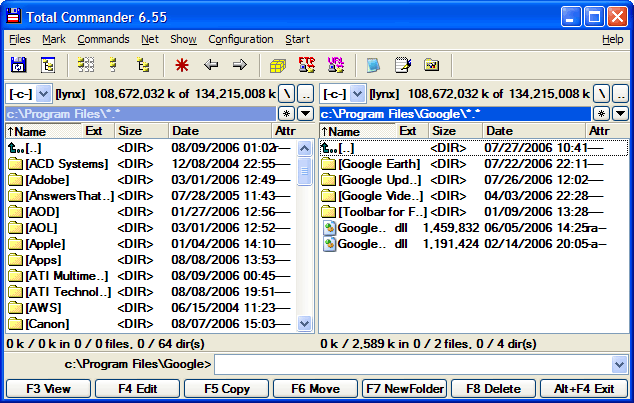
Task: Click left panel scrollbar down arrow
Action: (x=304, y=323)
